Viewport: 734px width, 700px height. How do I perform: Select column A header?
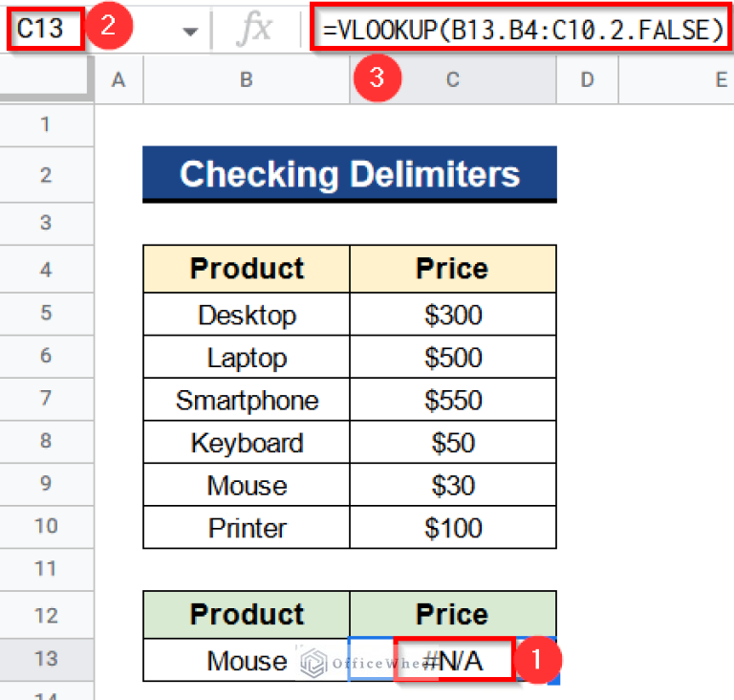click(x=119, y=81)
